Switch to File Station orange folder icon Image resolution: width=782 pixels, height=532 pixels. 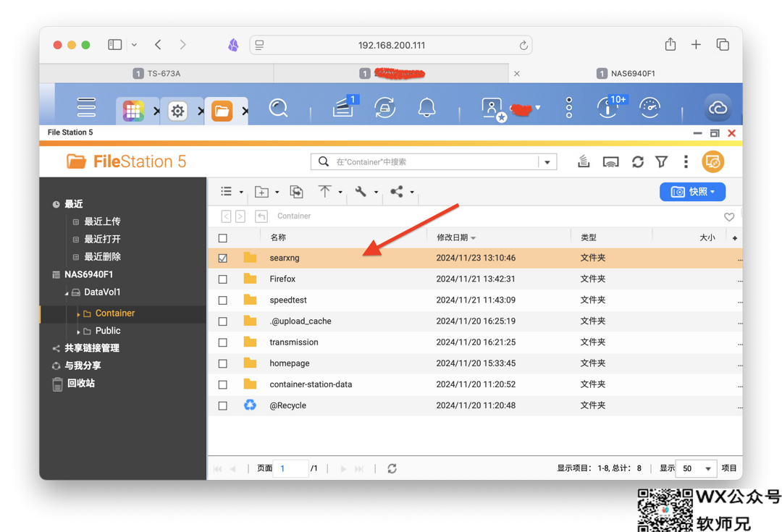coord(222,111)
